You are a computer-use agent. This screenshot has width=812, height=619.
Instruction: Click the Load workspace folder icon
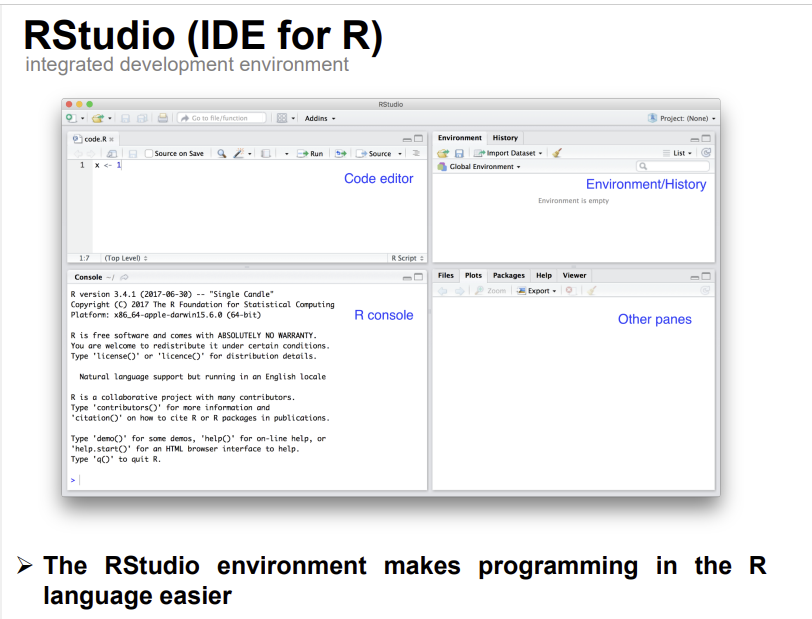point(443,153)
